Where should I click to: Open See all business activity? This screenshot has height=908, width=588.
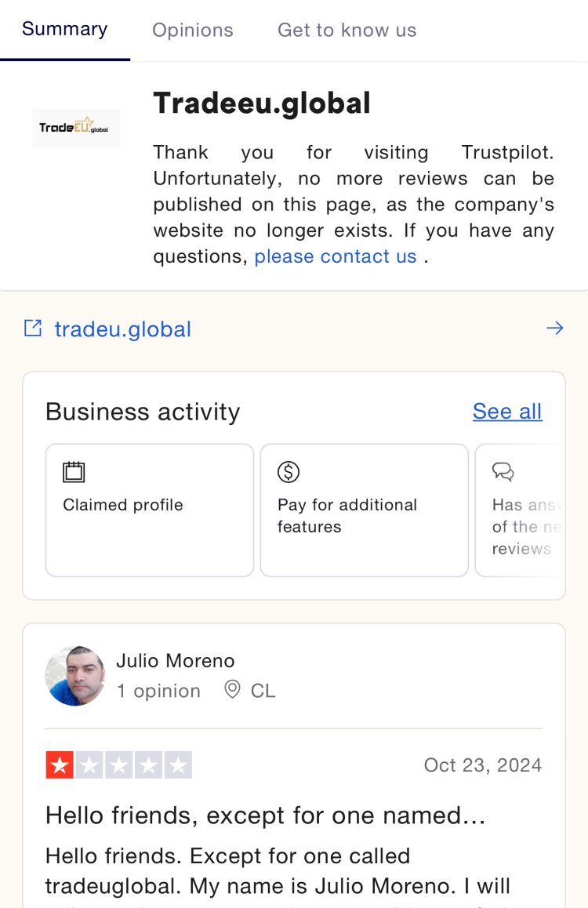tap(507, 412)
